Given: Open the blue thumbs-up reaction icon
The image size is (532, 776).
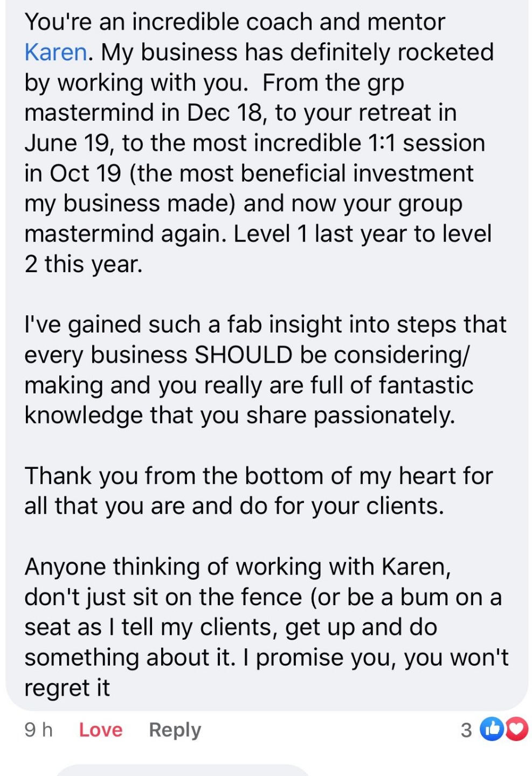Looking at the screenshot, I should (x=491, y=729).
